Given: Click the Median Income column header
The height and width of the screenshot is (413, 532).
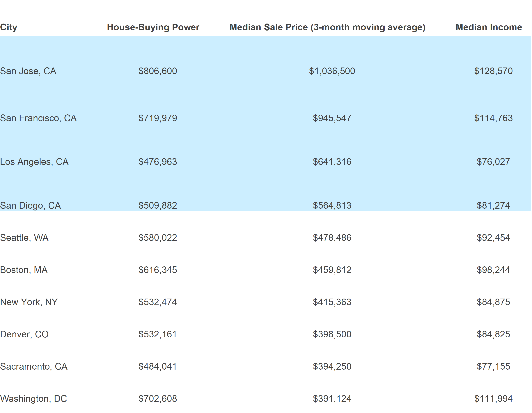Looking at the screenshot, I should [489, 27].
